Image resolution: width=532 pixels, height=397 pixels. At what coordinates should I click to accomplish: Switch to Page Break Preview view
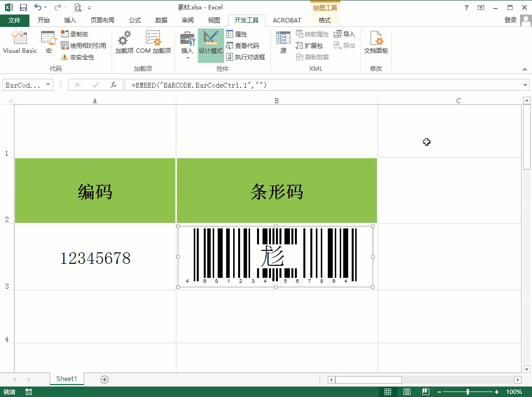click(x=426, y=392)
